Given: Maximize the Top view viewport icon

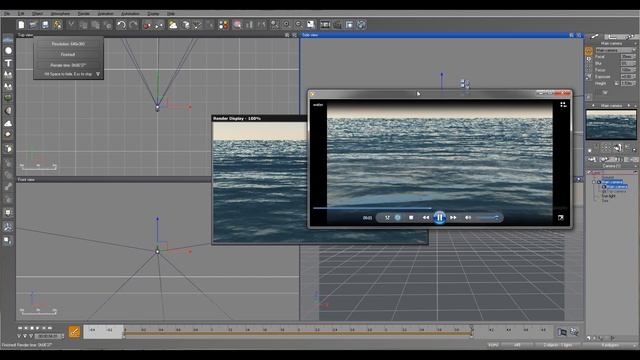Looking at the screenshot, I should click(x=294, y=35).
